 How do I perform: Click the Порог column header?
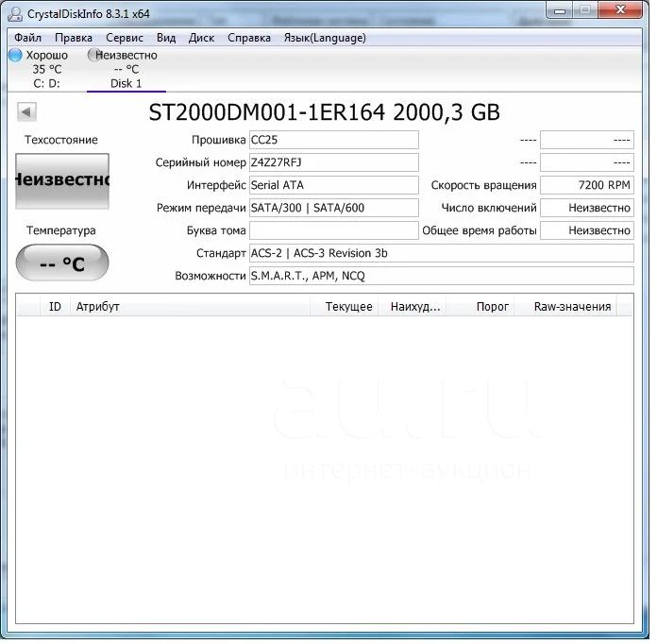coord(480,307)
